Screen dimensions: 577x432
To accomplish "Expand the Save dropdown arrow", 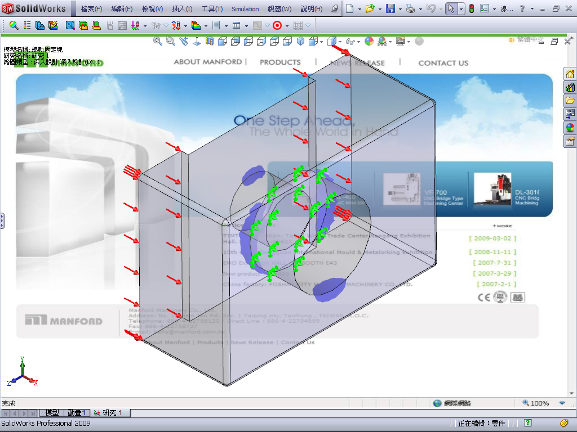I will 400,9.
